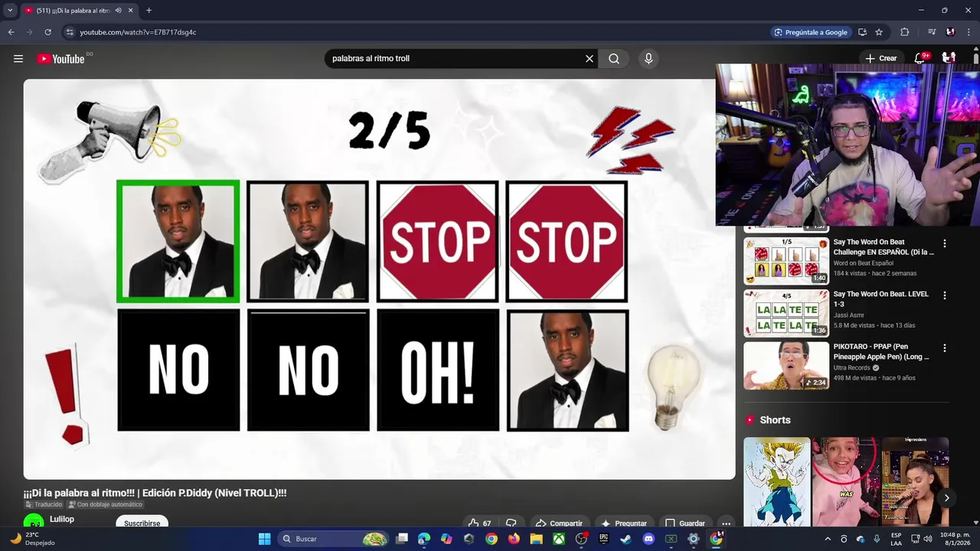The image size is (980, 551).
Task: Go to the YouTube home logo
Action: 60,59
